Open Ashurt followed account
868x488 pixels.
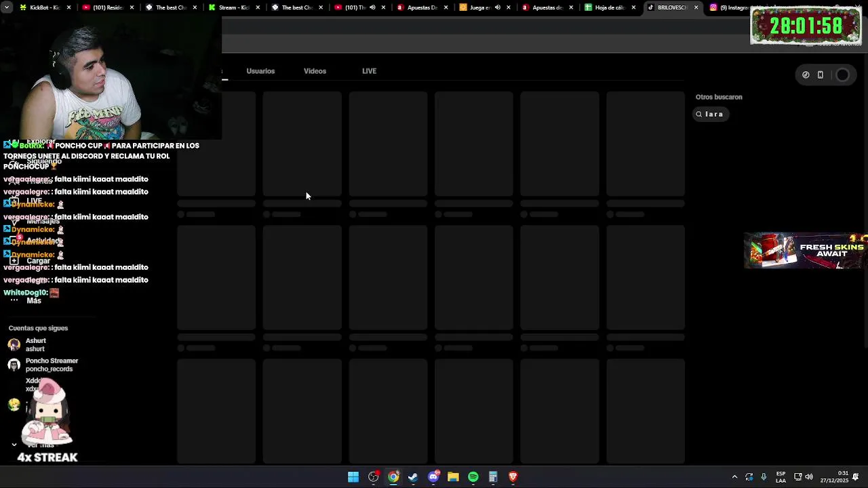click(35, 345)
